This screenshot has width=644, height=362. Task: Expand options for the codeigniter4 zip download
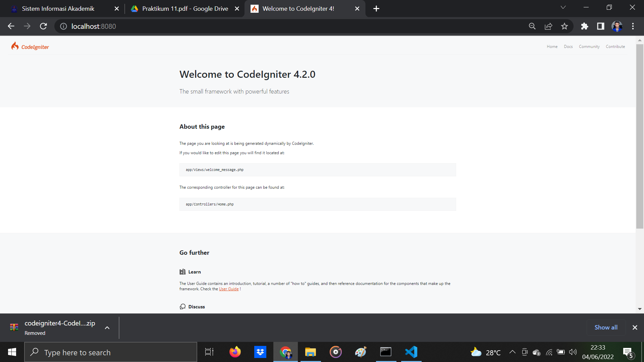click(107, 327)
